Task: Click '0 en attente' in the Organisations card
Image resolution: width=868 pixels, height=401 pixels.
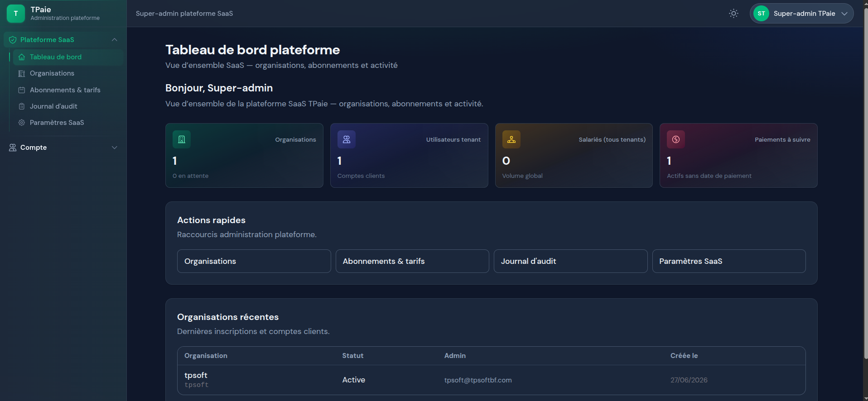Action: (x=190, y=176)
